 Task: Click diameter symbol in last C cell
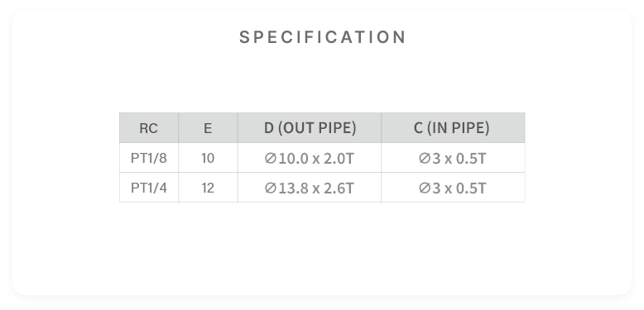[425, 188]
